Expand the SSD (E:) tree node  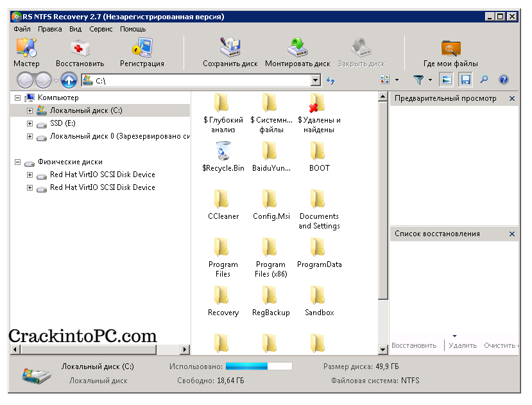click(x=30, y=124)
